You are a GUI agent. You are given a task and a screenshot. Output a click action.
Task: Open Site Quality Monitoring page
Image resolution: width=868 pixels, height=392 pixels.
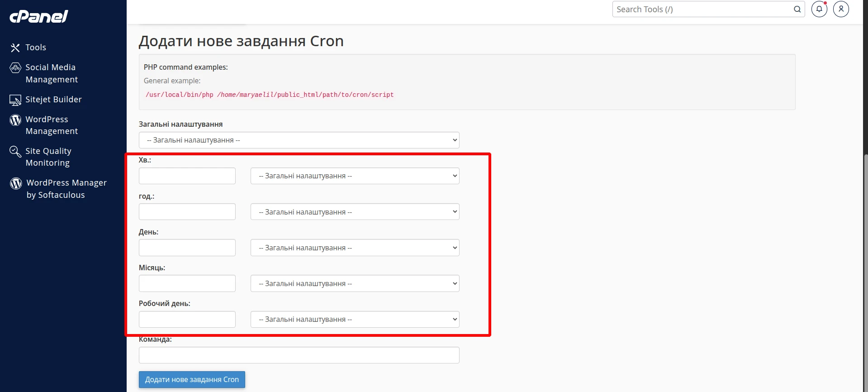click(48, 157)
